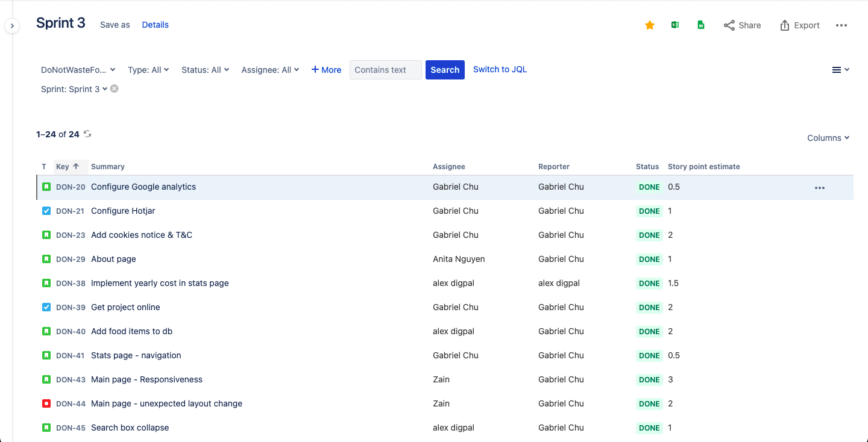Expand the Status: All filter
Screen dimensions: 868x442
point(206,70)
